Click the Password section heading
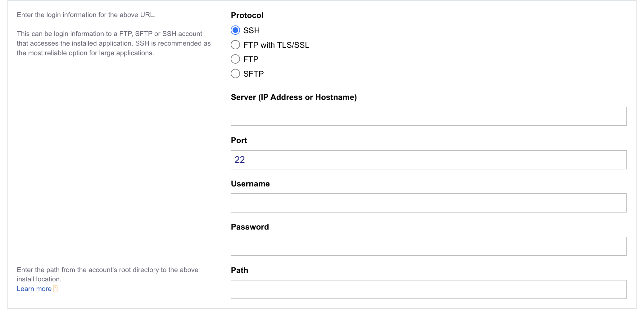This screenshot has height=309, width=644. 250,226
